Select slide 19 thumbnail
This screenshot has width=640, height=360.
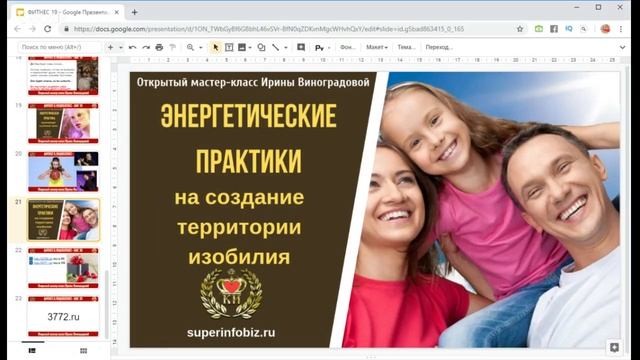point(63,123)
